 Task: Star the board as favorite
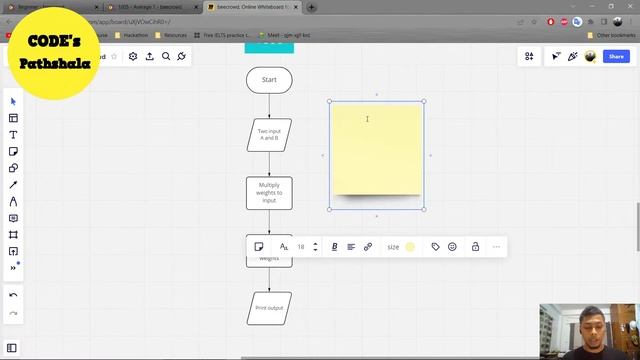pyautogui.click(x=114, y=56)
